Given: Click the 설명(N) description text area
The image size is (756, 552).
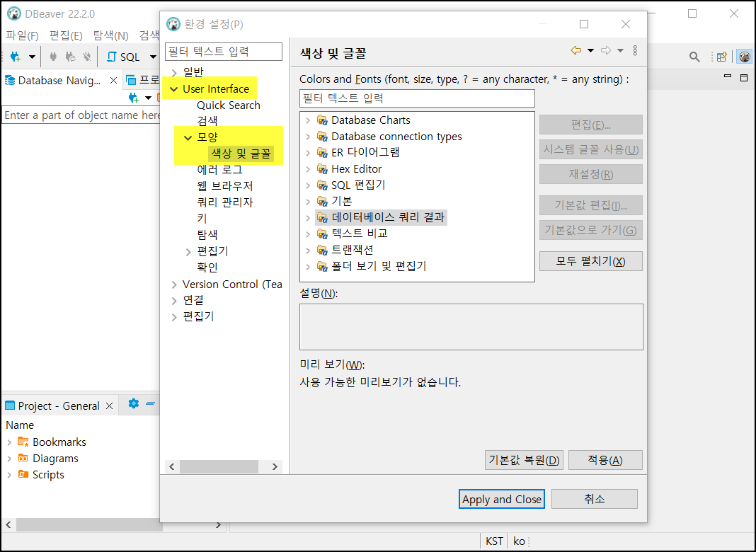Looking at the screenshot, I should click(471, 327).
